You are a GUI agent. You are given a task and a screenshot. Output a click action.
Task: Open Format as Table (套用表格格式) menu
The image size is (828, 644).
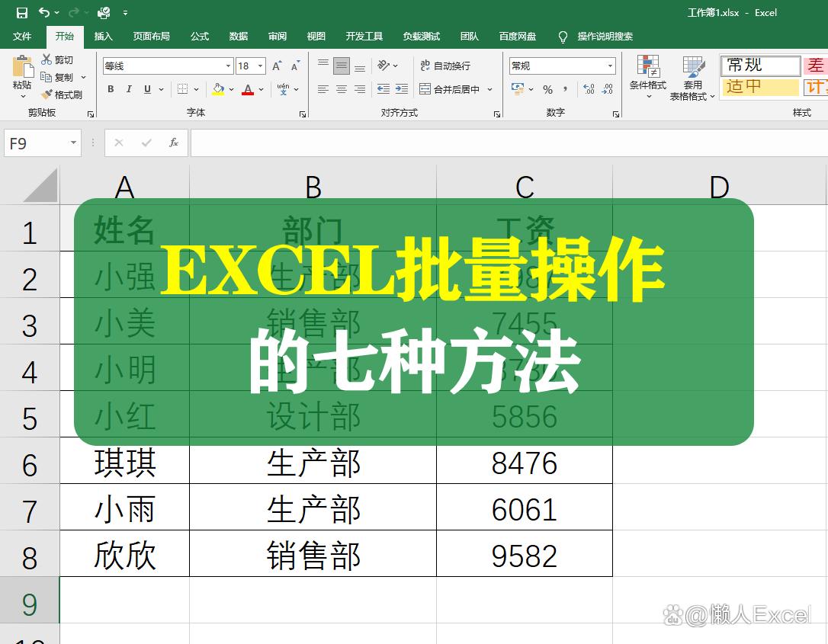[x=692, y=77]
